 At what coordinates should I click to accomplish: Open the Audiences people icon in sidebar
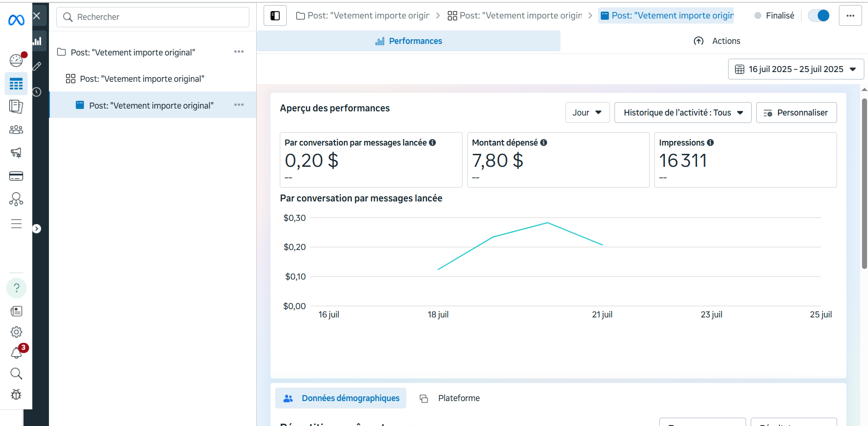(16, 130)
